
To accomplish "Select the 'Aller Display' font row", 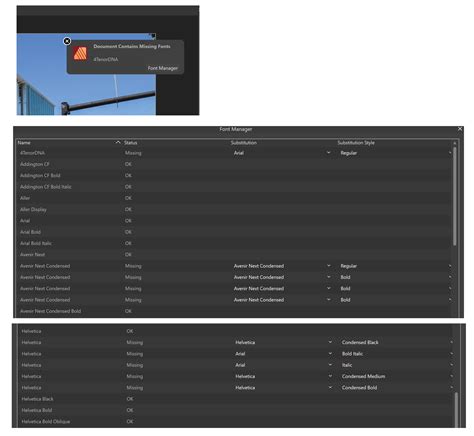I will tap(234, 209).
